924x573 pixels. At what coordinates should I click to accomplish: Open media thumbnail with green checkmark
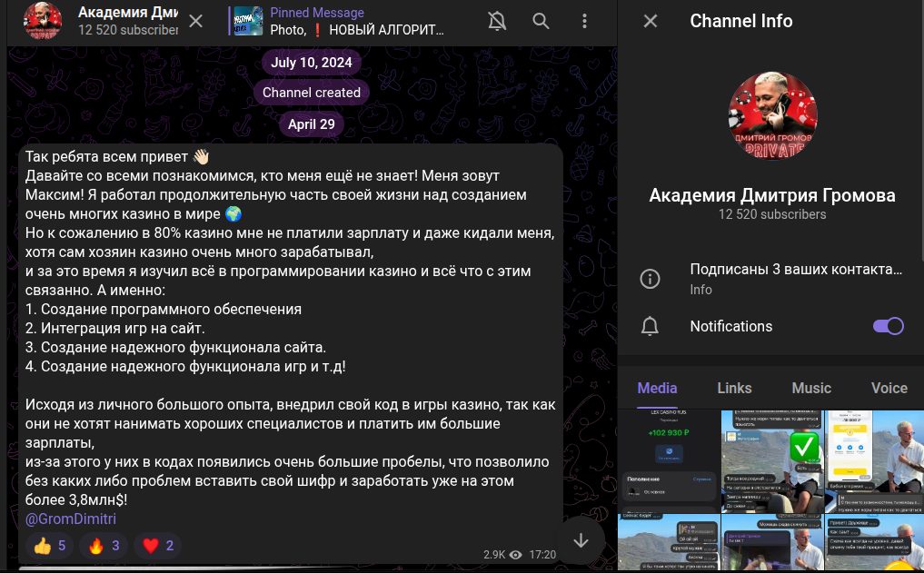tap(772, 460)
